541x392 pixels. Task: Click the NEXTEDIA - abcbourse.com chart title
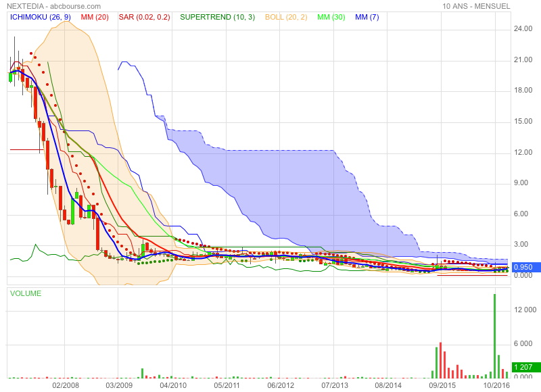pos(53,6)
